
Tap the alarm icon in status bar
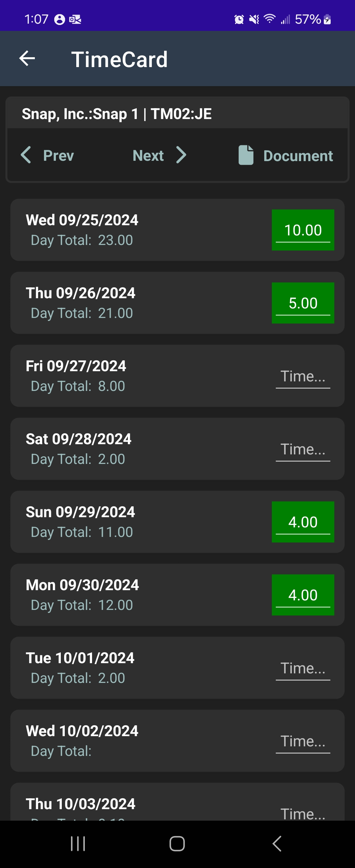(x=239, y=19)
